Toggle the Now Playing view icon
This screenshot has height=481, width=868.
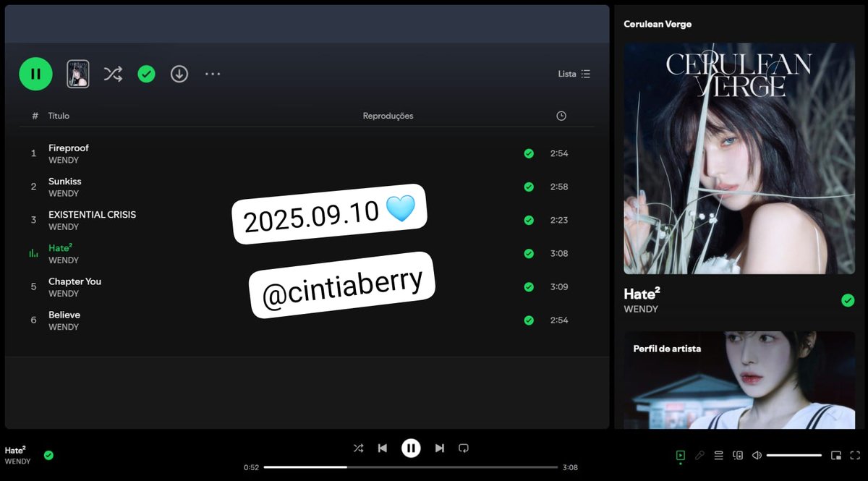click(681, 455)
